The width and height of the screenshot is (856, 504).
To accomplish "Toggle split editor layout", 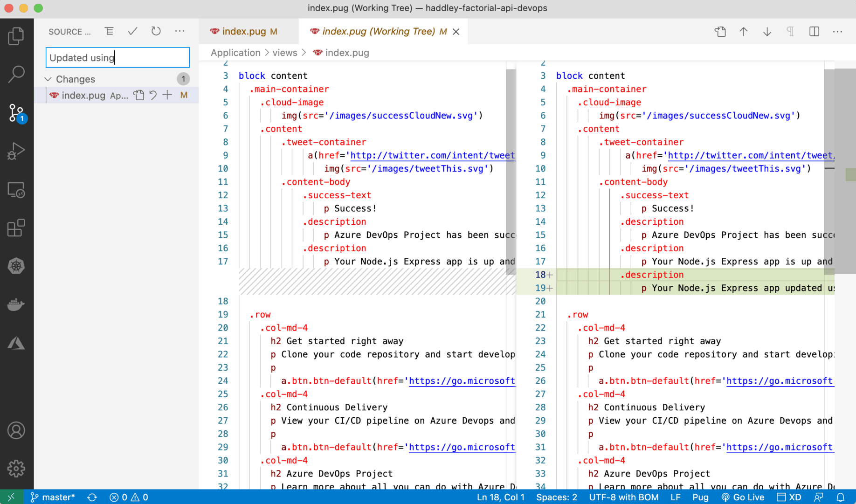I will 814,31.
